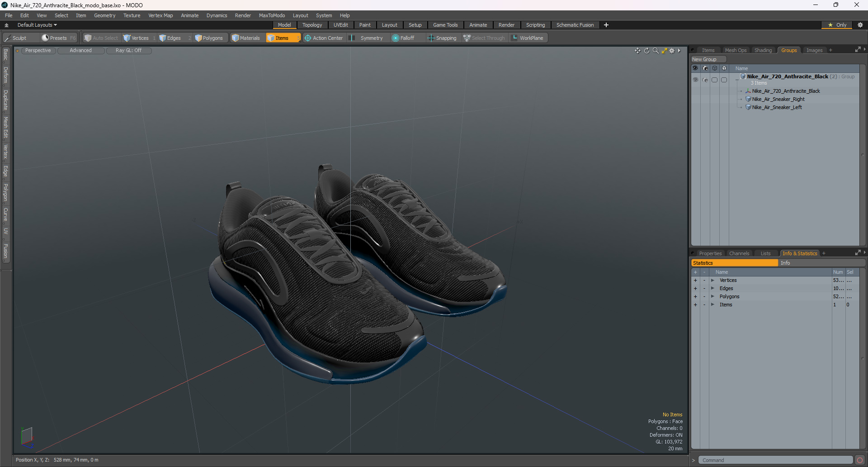Expand the Polygons statistics row
The width and height of the screenshot is (868, 467).
click(712, 296)
